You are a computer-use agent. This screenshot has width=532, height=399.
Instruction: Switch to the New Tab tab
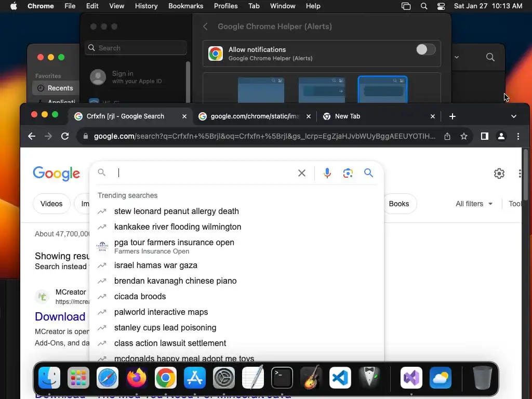click(x=379, y=116)
